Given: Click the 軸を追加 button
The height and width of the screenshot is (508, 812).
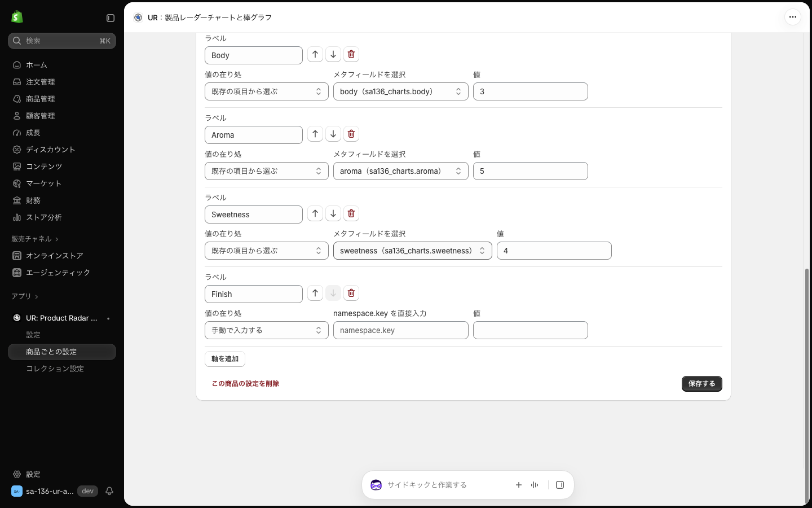Looking at the screenshot, I should (x=225, y=359).
